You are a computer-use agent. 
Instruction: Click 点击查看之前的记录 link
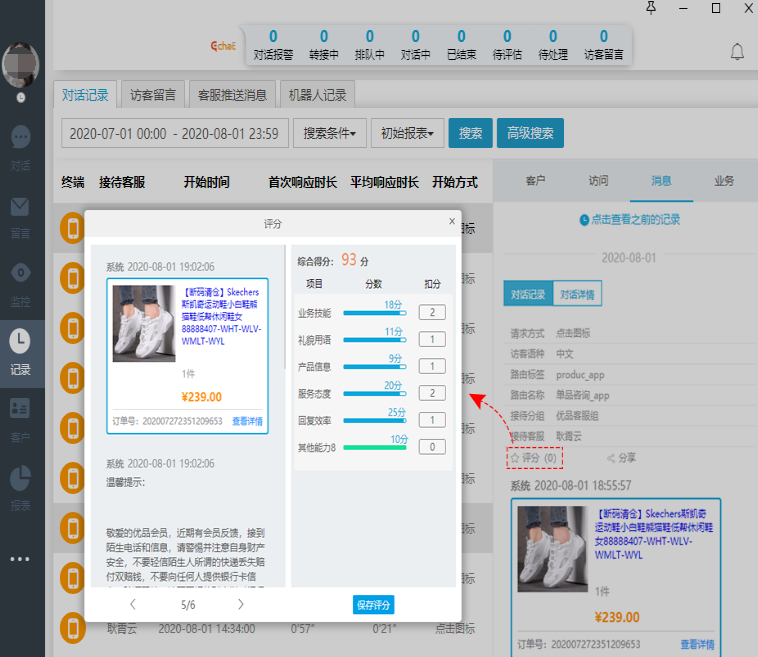[x=635, y=220]
